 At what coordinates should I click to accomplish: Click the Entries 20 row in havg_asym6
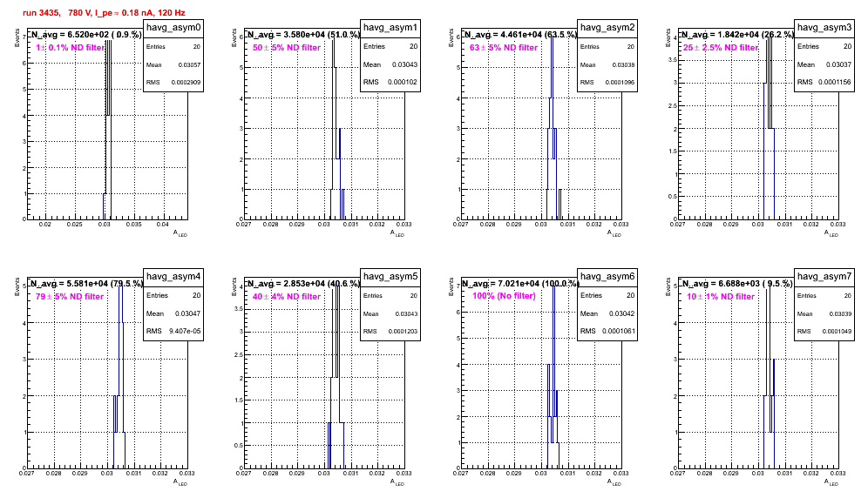pos(607,295)
